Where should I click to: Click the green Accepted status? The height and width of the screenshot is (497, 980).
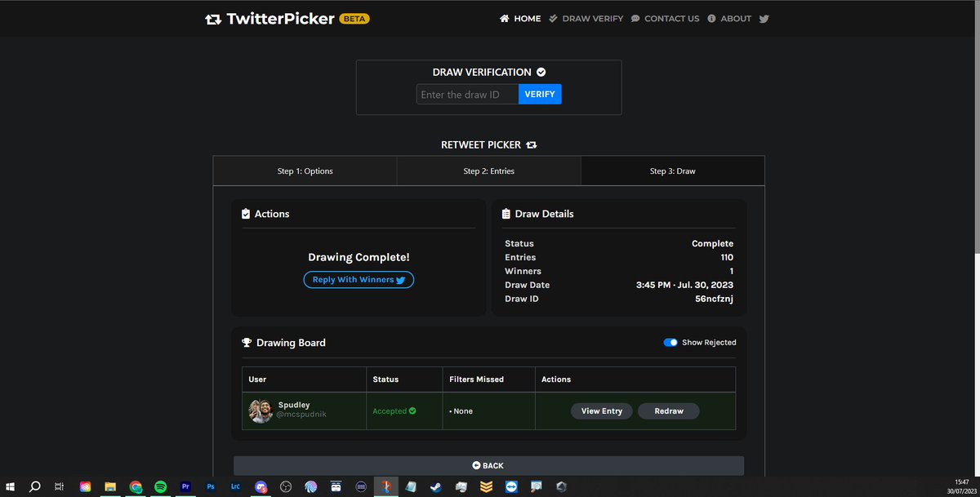tap(394, 411)
